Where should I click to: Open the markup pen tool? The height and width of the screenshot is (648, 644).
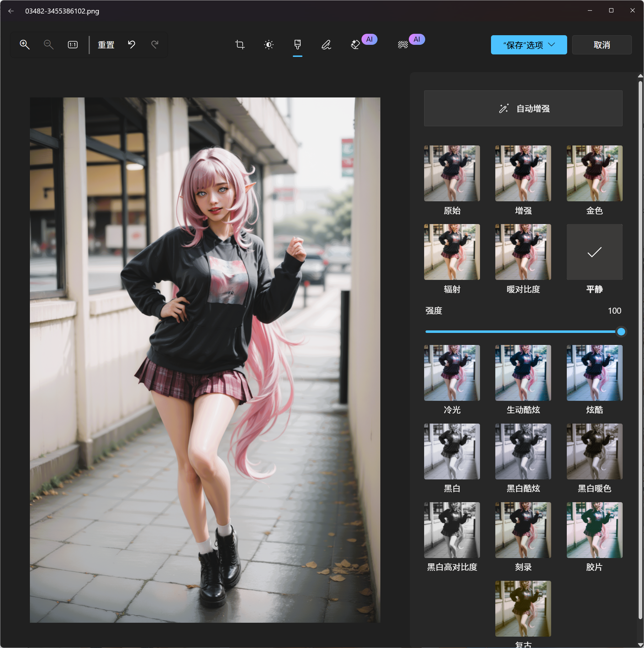point(326,44)
